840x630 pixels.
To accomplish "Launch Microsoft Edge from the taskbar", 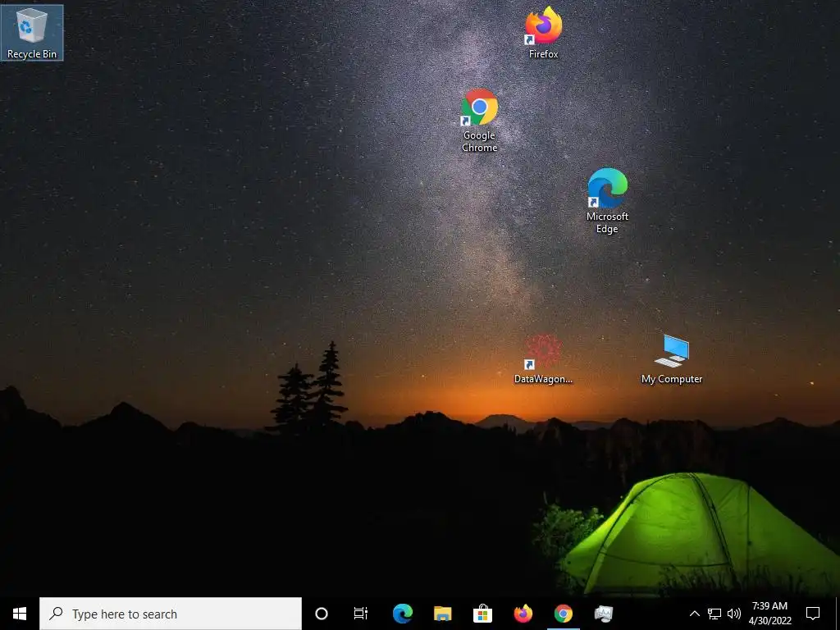I will (x=402, y=614).
